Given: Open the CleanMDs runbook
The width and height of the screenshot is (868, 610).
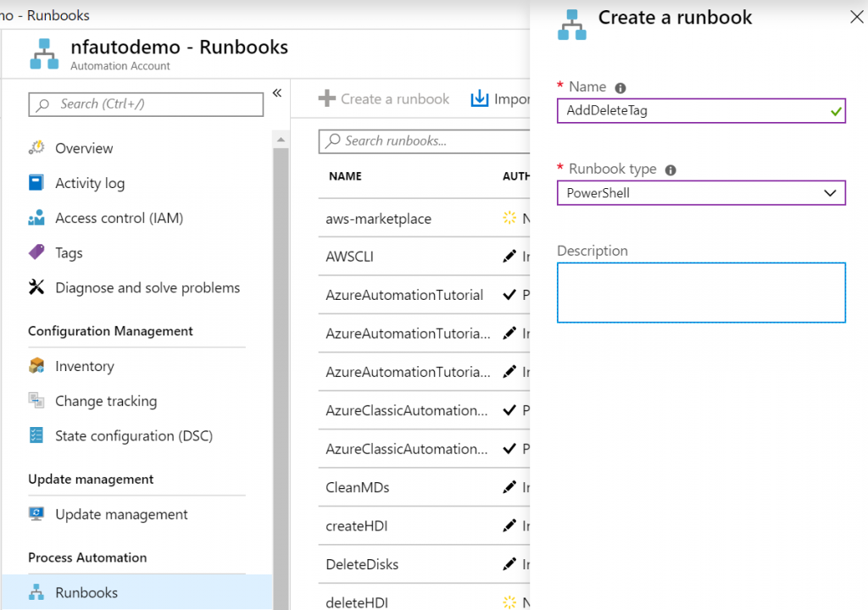Looking at the screenshot, I should click(358, 487).
